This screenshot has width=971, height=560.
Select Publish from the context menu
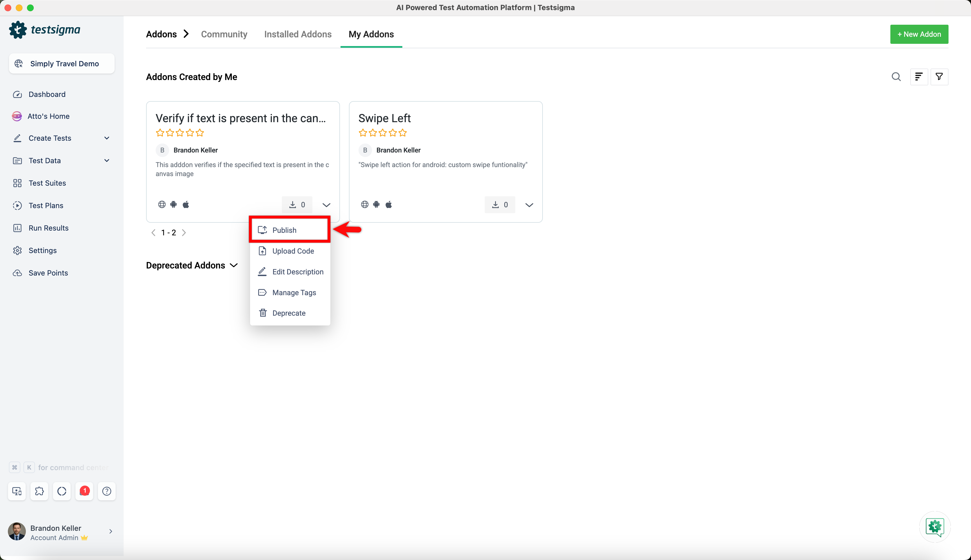point(285,230)
